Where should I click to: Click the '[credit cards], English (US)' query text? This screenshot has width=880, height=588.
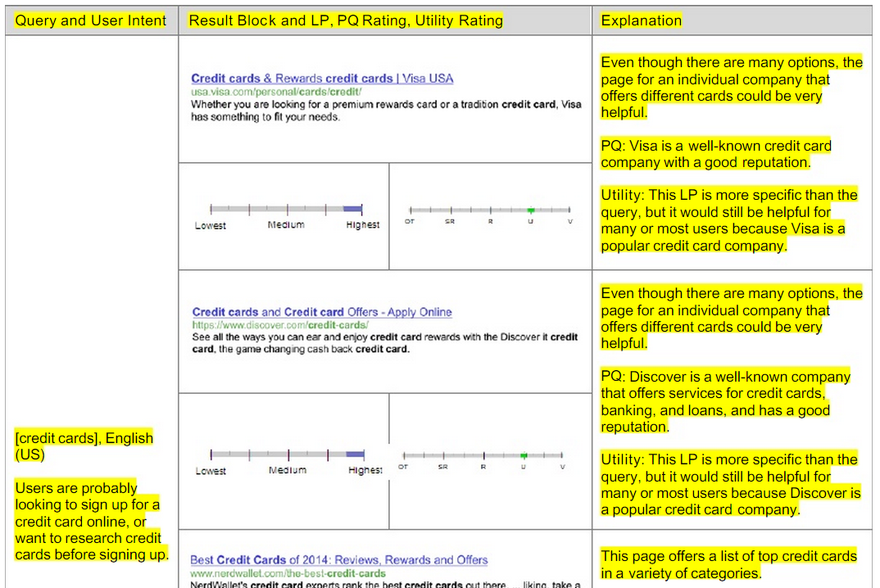84,446
